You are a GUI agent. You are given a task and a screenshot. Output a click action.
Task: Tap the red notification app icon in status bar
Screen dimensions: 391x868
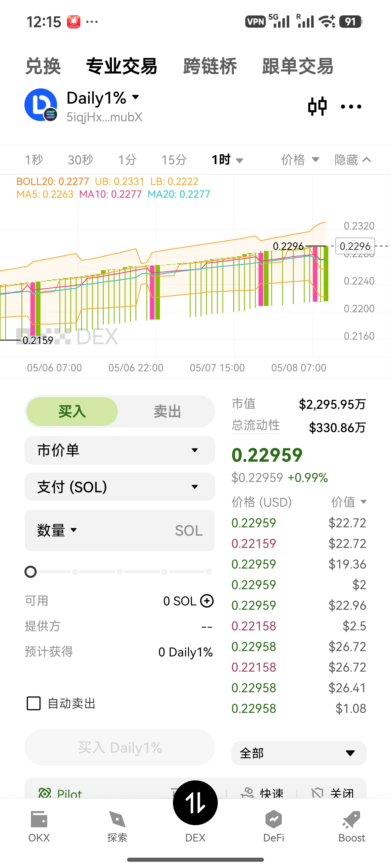pos(74,22)
